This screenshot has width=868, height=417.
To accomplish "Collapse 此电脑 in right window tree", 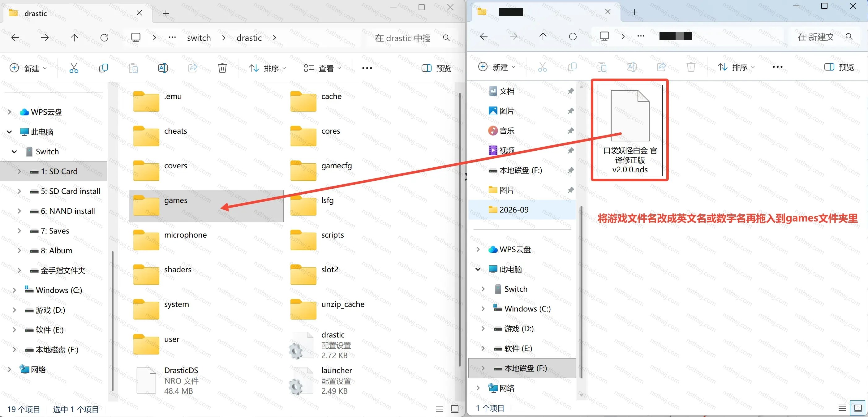I will tap(478, 269).
